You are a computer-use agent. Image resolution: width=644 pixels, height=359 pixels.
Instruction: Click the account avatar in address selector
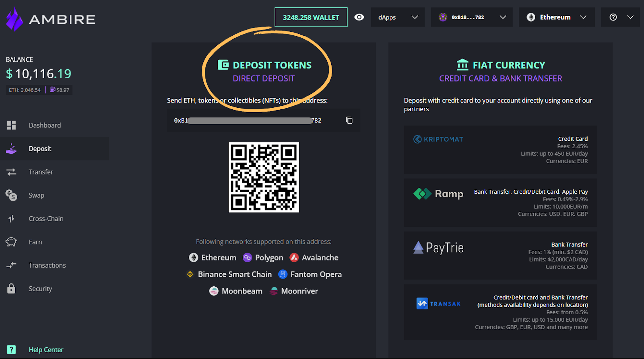click(443, 17)
